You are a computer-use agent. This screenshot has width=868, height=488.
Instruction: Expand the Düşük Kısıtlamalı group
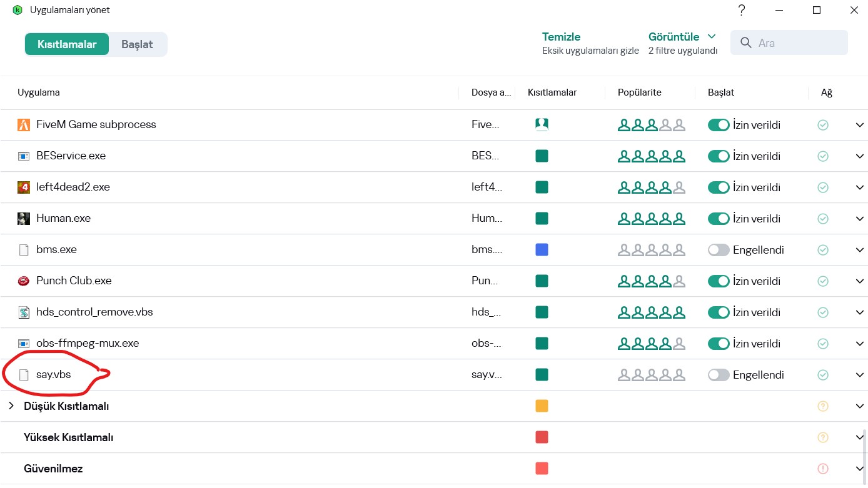11,406
